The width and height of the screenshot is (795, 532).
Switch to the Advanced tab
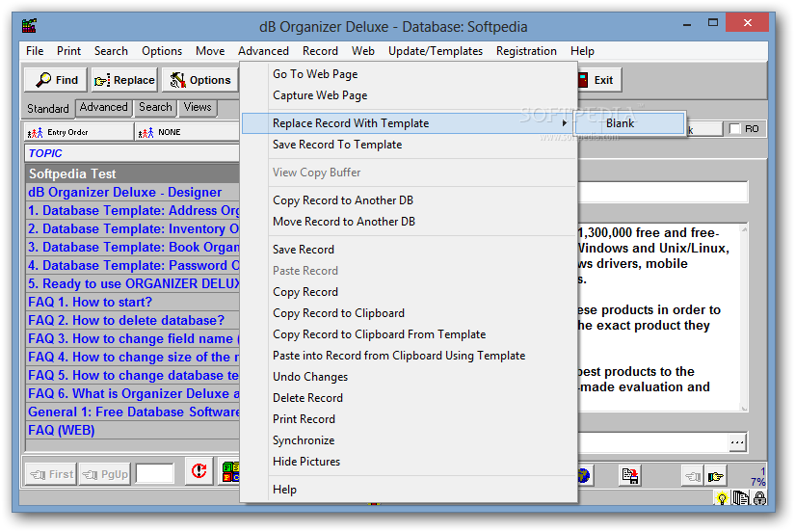[x=103, y=108]
